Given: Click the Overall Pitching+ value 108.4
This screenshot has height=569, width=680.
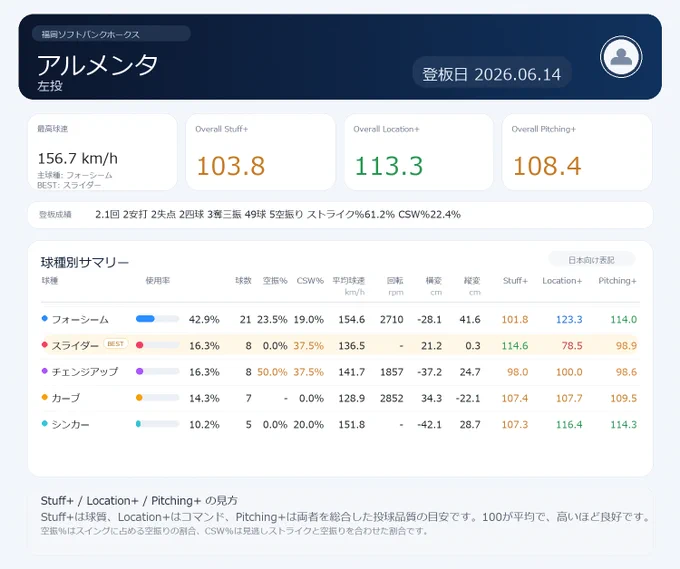Looking at the screenshot, I should point(547,166).
